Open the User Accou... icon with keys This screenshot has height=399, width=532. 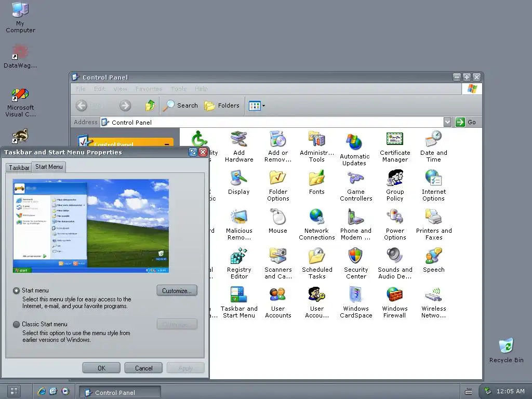pyautogui.click(x=317, y=303)
